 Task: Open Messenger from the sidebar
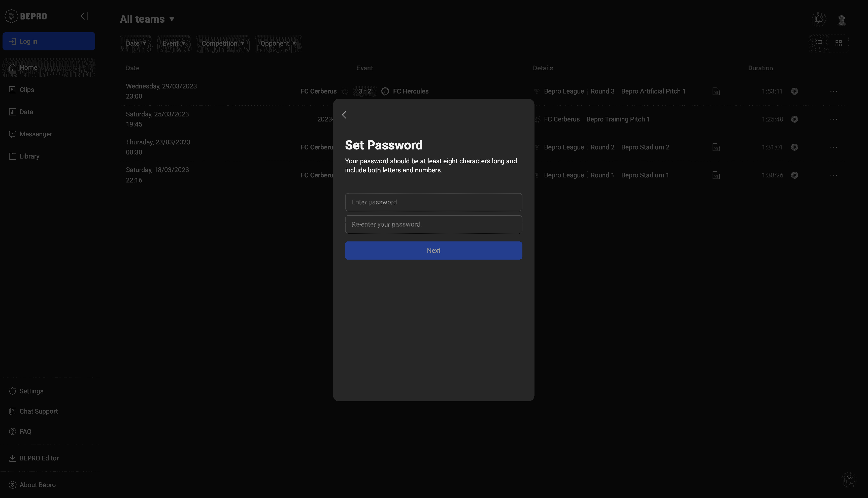(x=36, y=134)
